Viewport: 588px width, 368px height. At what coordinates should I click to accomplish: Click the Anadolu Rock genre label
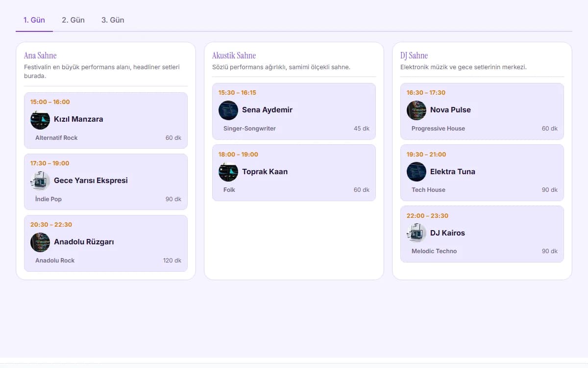point(55,261)
